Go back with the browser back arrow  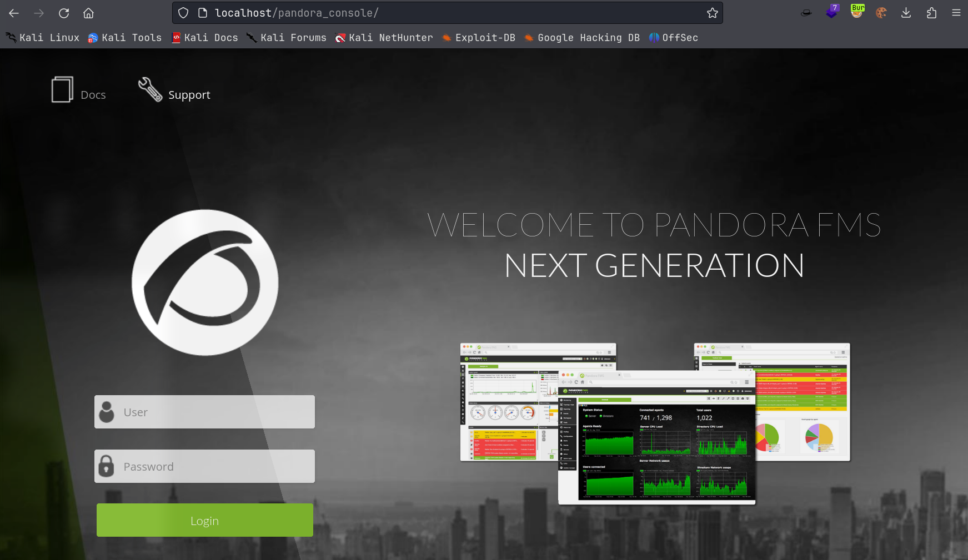(14, 13)
